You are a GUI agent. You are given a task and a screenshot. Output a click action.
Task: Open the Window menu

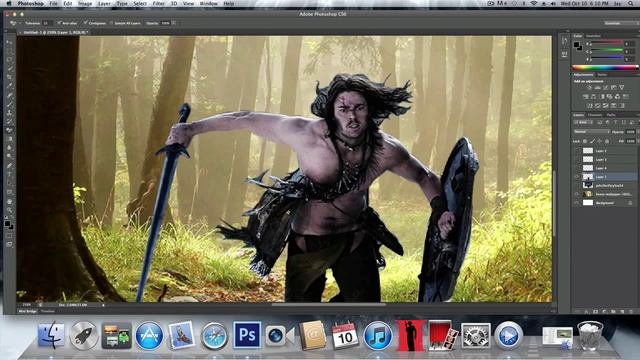(208, 3)
